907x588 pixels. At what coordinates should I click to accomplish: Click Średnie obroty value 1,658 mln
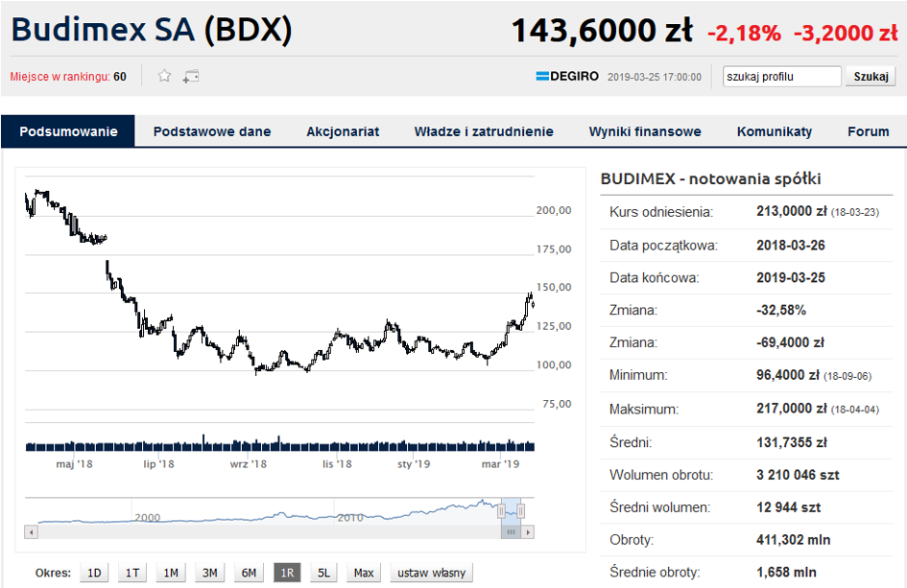coord(786,572)
